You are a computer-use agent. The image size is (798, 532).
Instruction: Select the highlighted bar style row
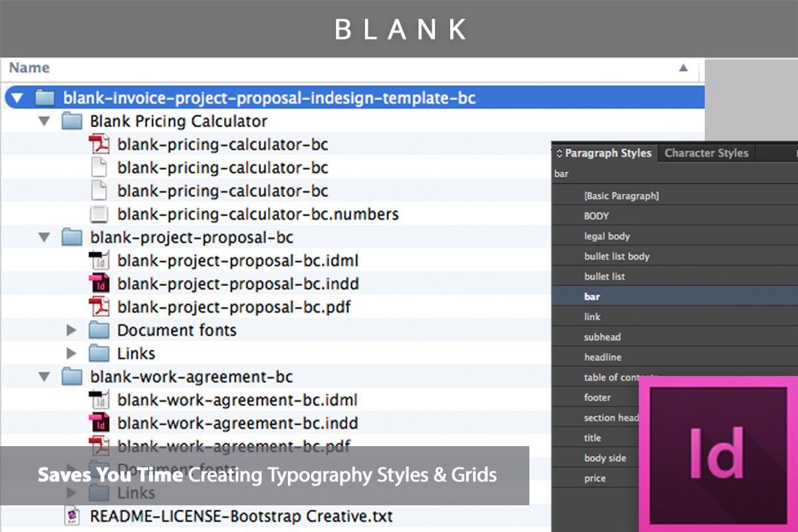tap(675, 297)
